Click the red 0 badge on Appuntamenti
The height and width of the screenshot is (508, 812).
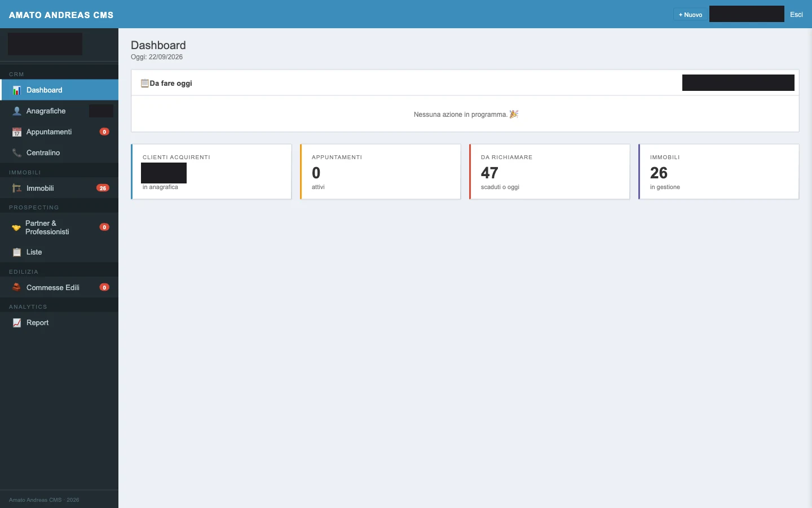pyautogui.click(x=104, y=132)
